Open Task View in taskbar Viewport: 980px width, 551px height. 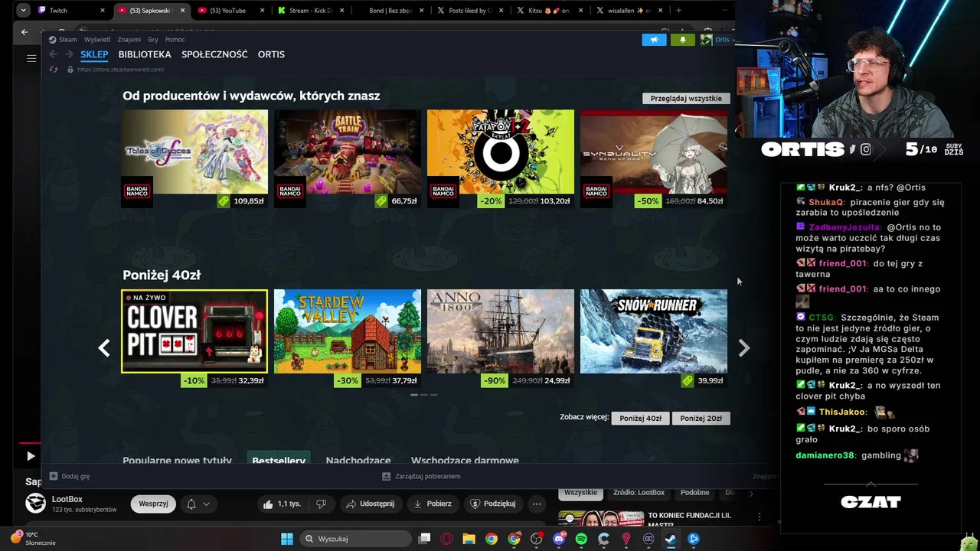pos(425,539)
